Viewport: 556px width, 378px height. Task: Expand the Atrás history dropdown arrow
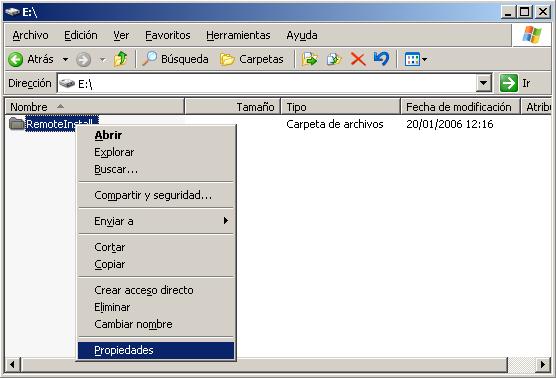point(66,59)
